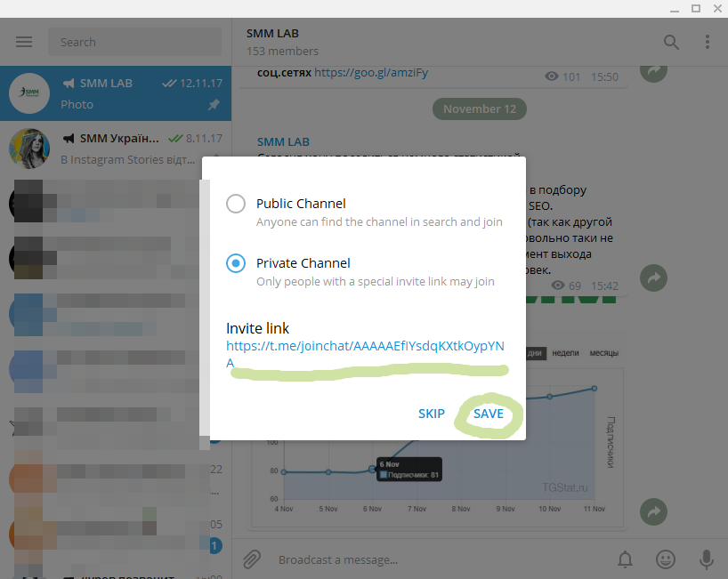Open the three-dot more options menu
The width and height of the screenshot is (728, 579).
click(x=708, y=42)
